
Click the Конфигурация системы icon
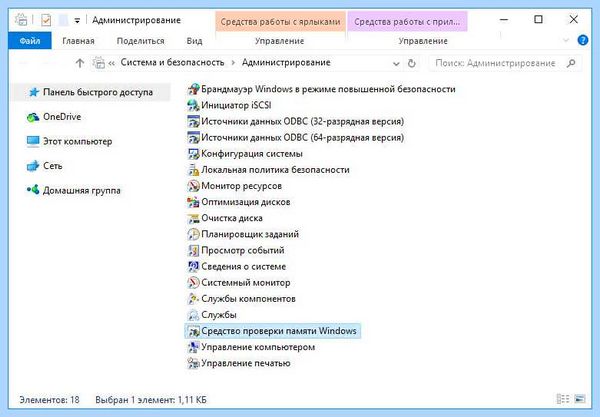click(193, 153)
